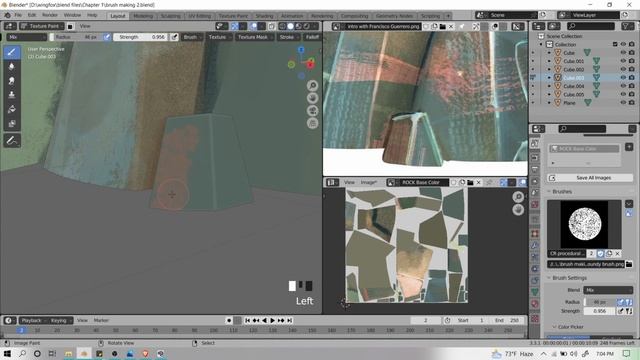Viewport: 640px width, 360px height.
Task: Open the Mix blend mode dropdown in viewport header
Action: click(x=27, y=37)
